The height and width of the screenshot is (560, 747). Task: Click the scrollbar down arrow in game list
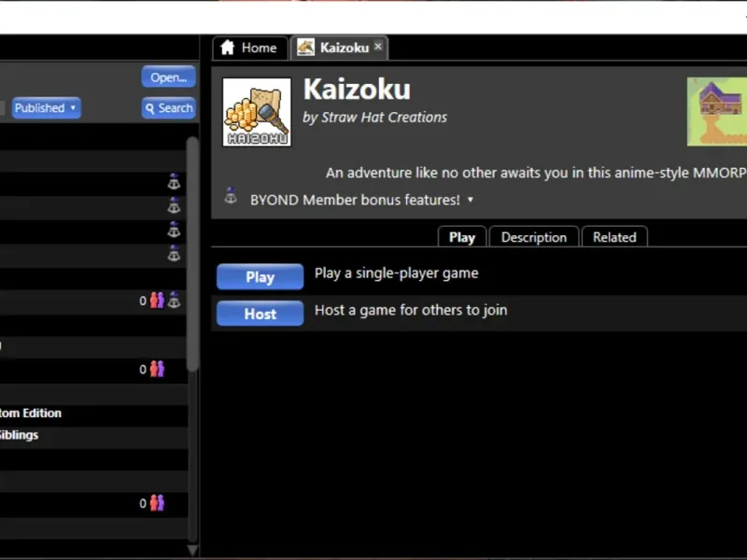[x=192, y=551]
